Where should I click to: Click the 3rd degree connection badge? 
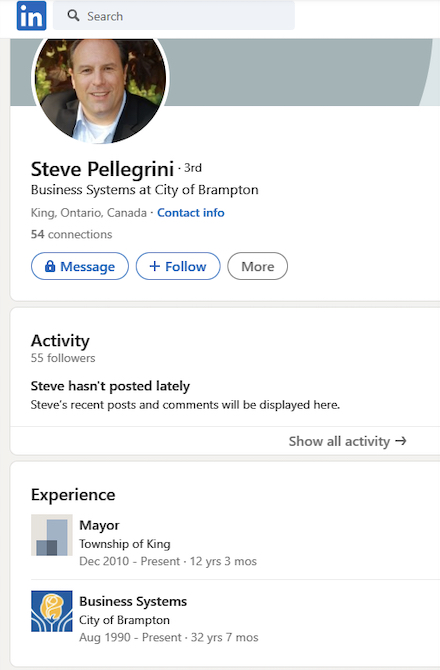193,168
